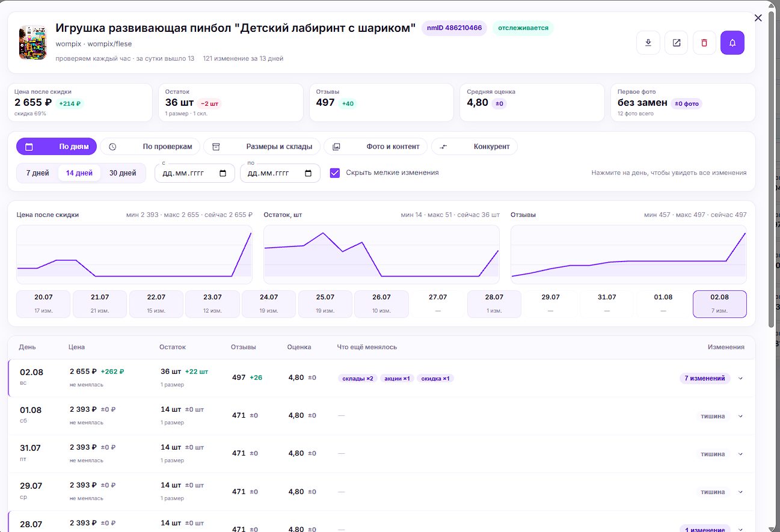Select the 02.08 day card
The width and height of the screenshot is (780, 532).
click(720, 304)
